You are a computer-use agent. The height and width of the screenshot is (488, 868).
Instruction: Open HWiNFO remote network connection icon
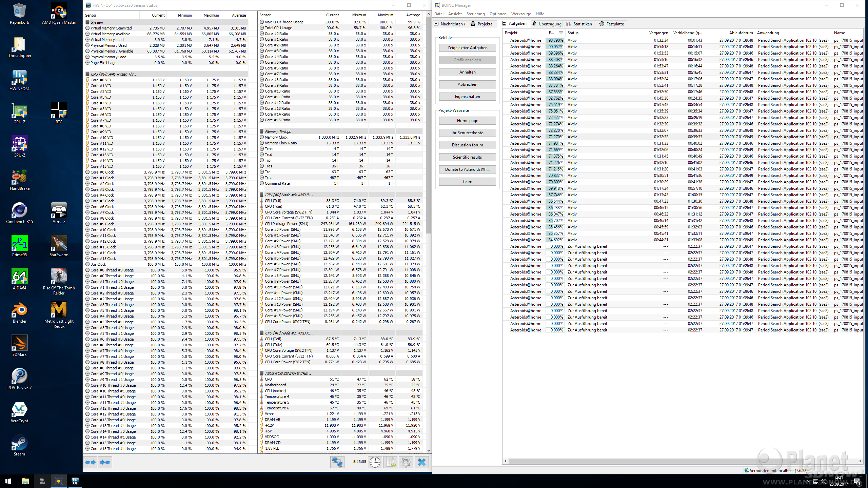click(337, 462)
